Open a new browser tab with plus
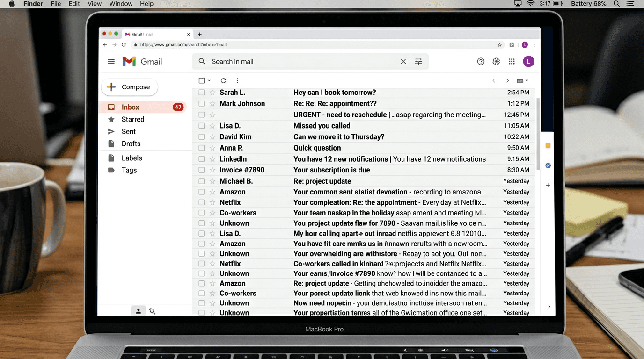644x359 pixels. pos(199,34)
